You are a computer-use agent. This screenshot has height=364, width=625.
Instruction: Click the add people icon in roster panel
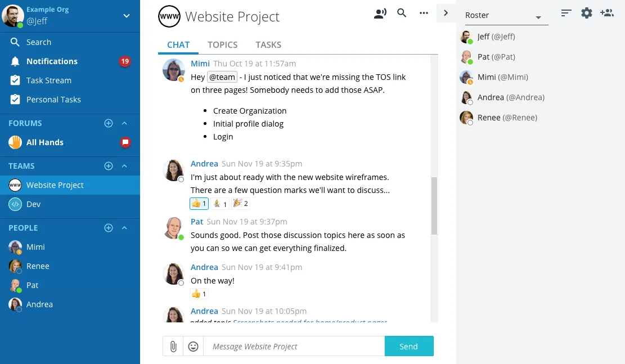tap(607, 13)
